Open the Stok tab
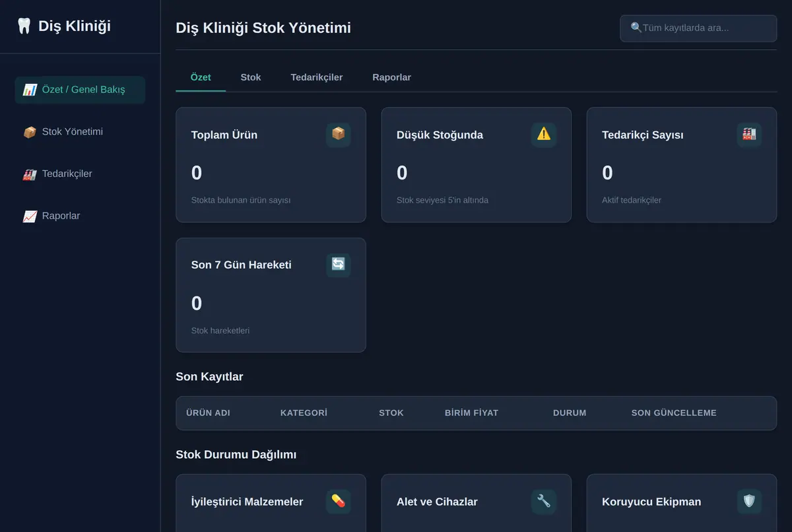792x532 pixels. point(251,77)
